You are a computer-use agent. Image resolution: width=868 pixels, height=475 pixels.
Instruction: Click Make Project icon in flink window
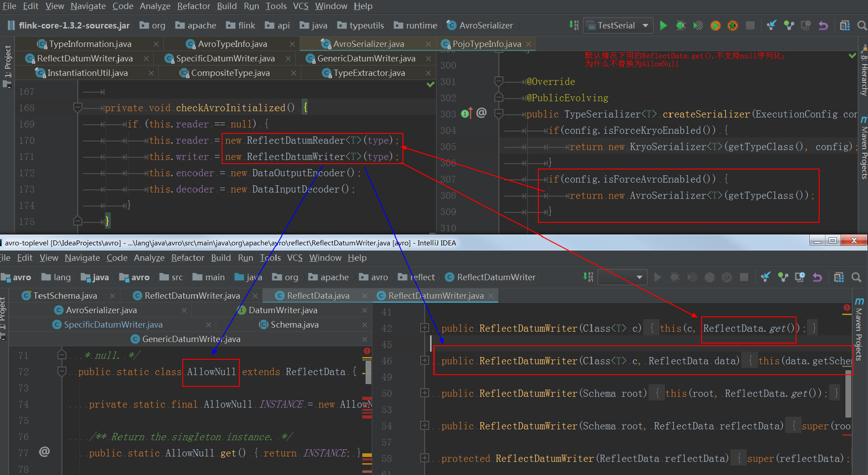[x=574, y=25]
